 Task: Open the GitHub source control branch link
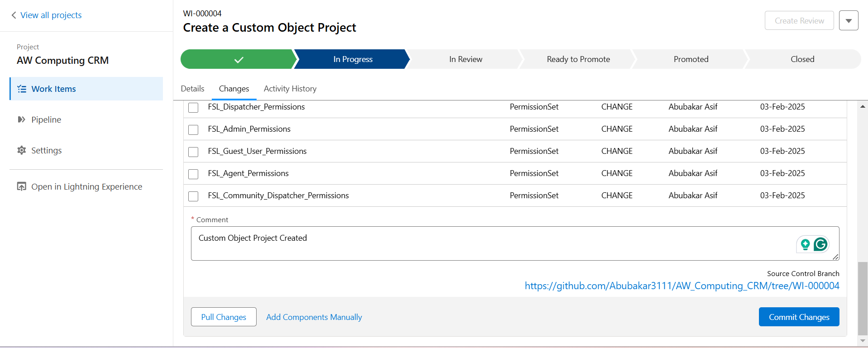(682, 286)
